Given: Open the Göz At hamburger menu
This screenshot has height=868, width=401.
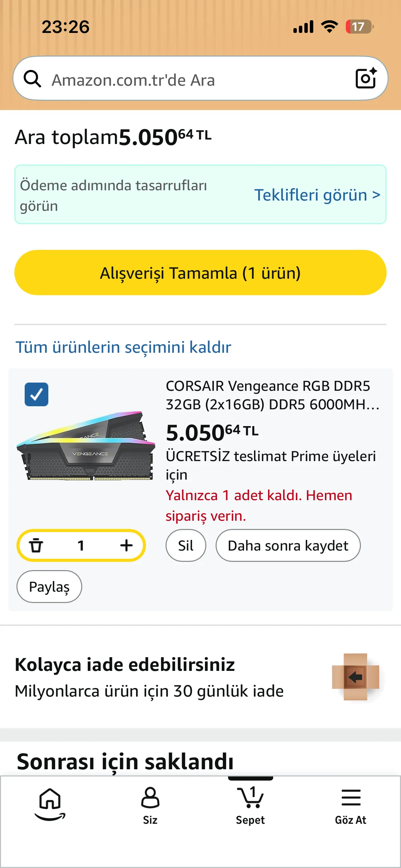Looking at the screenshot, I should [351, 806].
